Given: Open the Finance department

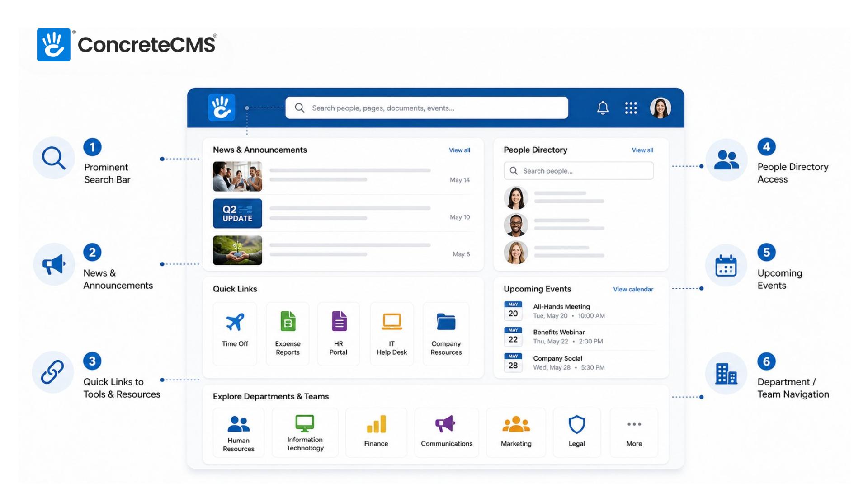Looking at the screenshot, I should click(376, 433).
